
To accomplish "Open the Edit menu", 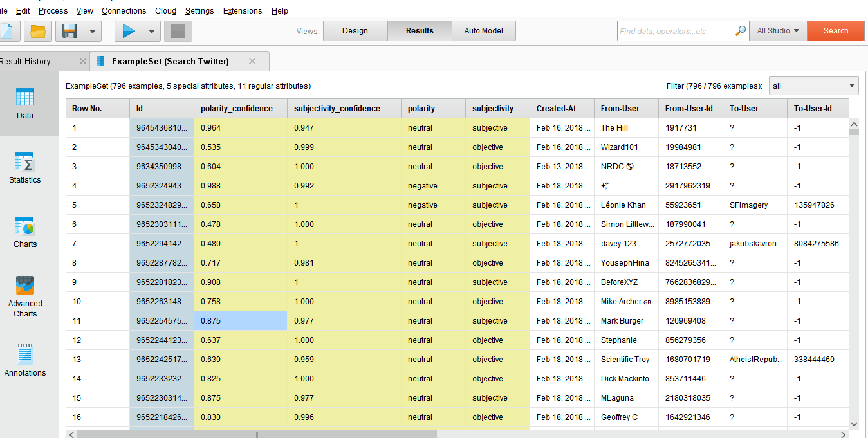I will 23,11.
